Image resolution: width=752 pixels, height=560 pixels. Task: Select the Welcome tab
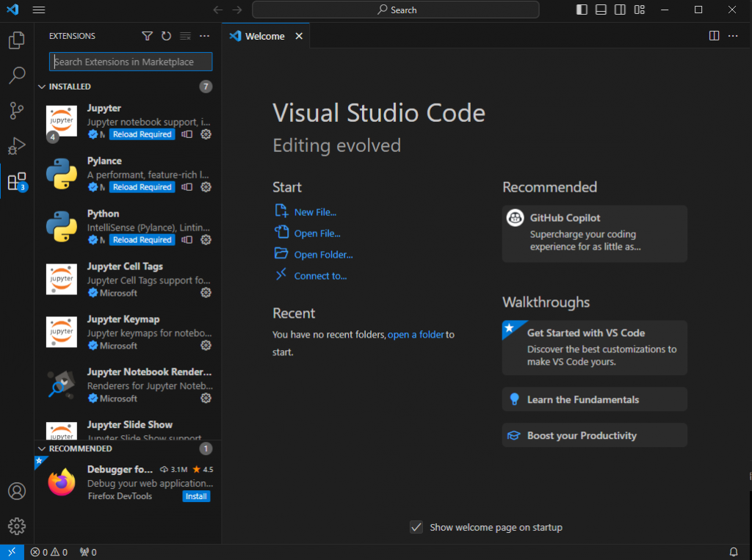pyautogui.click(x=264, y=36)
